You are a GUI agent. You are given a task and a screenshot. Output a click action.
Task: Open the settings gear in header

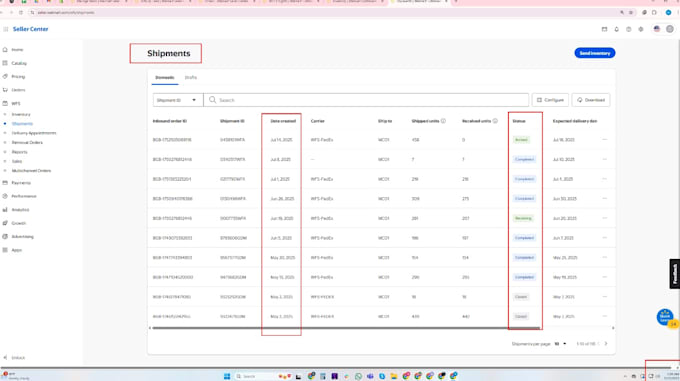641,29
